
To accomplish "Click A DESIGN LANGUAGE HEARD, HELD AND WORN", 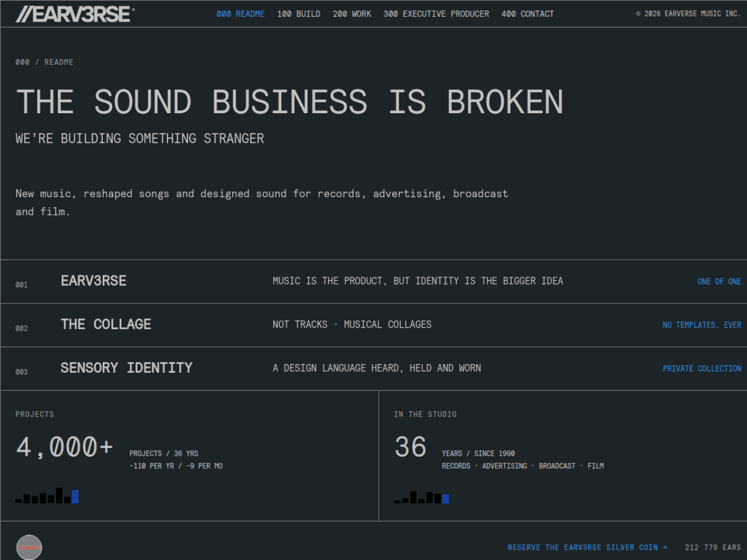I will 376,368.
